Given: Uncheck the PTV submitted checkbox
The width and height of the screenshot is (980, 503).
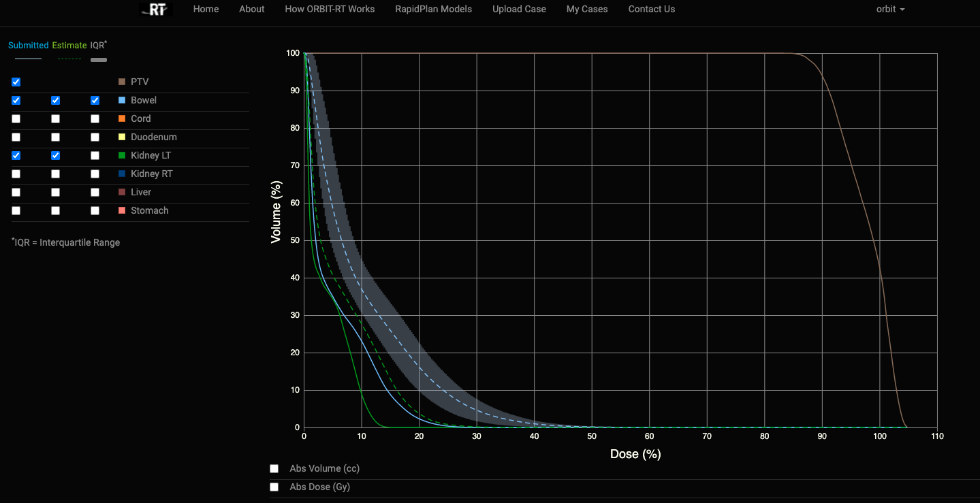Looking at the screenshot, I should point(16,82).
